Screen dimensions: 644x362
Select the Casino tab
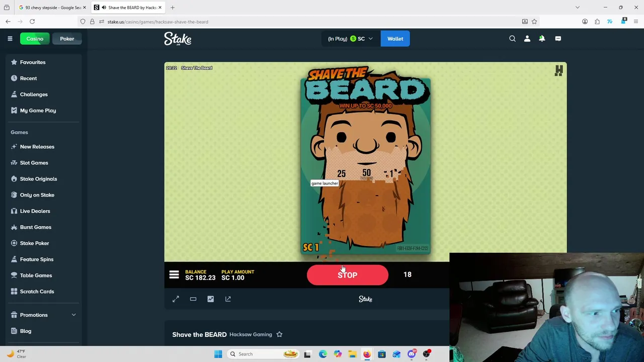[35, 39]
